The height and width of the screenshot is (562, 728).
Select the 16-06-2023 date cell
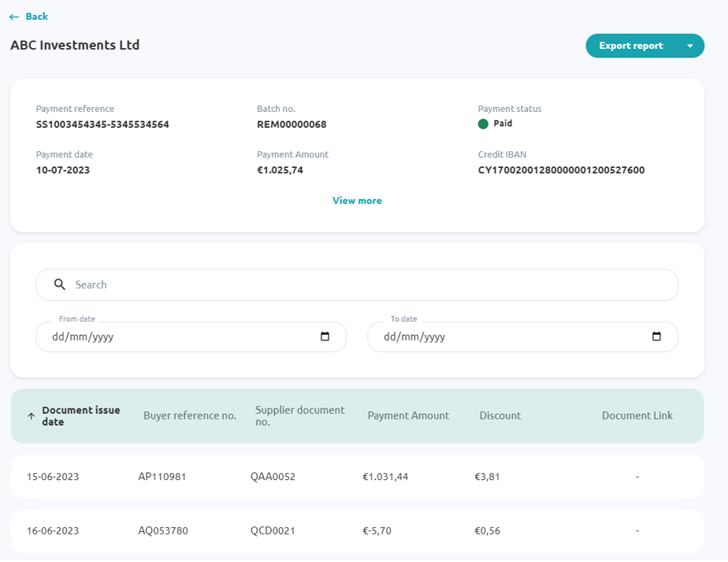(x=53, y=530)
